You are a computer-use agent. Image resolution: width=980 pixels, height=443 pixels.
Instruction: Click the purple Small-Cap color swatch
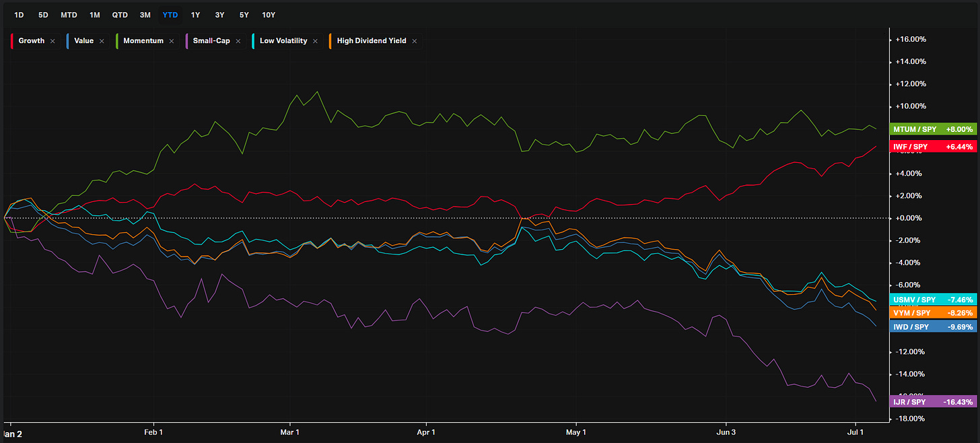point(187,41)
